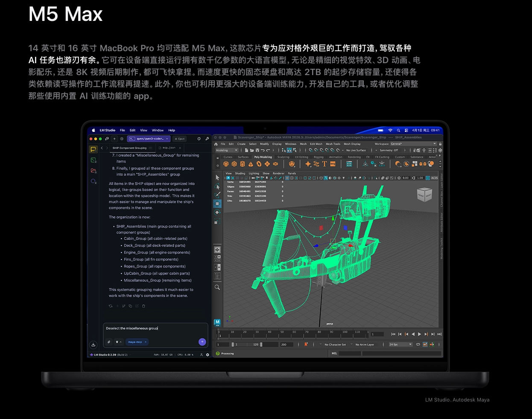Click the Eject button in LM Studio

tap(179, 139)
